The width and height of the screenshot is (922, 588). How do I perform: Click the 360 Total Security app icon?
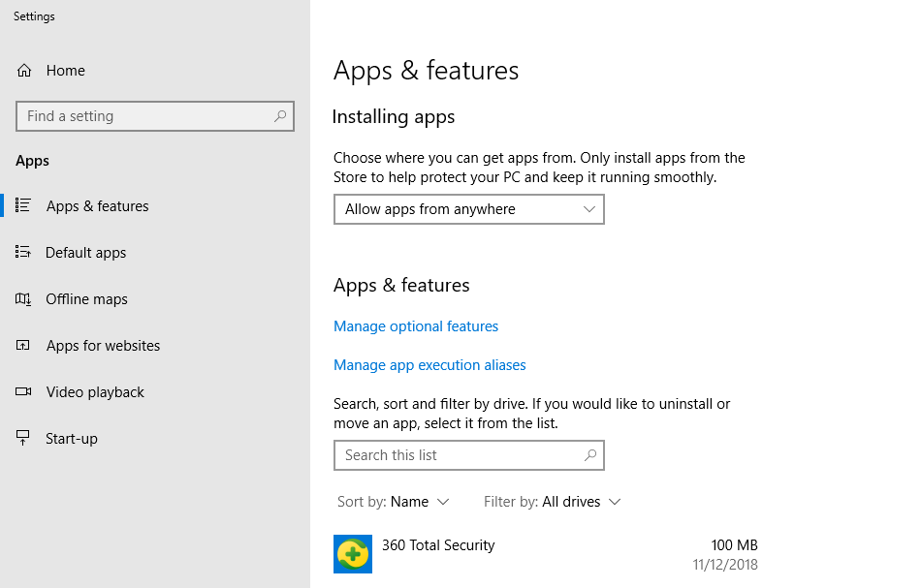[x=353, y=554]
